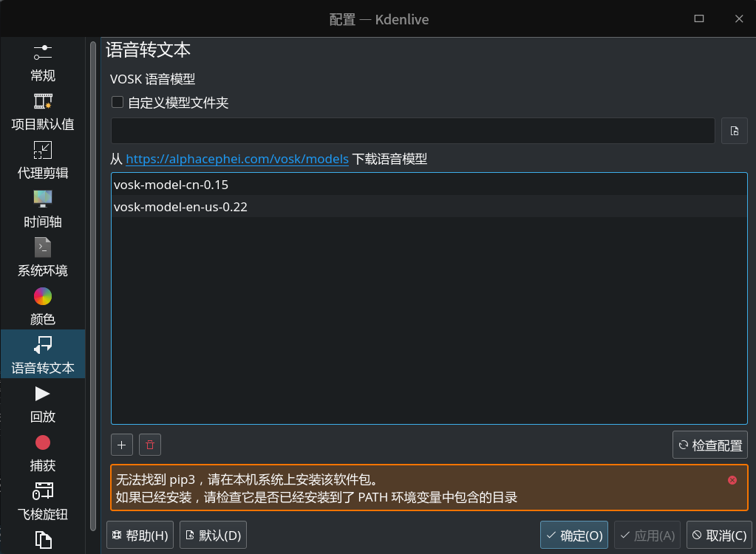
Task: Dismiss the pip3 error message
Action: (732, 480)
